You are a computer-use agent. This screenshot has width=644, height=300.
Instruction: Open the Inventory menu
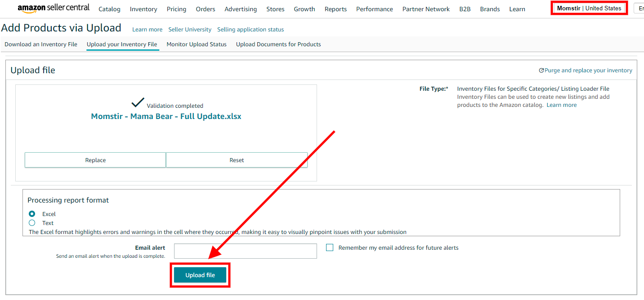(143, 9)
